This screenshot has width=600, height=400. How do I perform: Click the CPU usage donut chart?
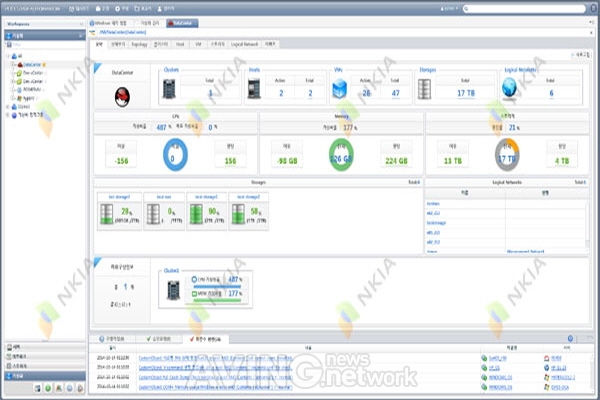tap(175, 155)
